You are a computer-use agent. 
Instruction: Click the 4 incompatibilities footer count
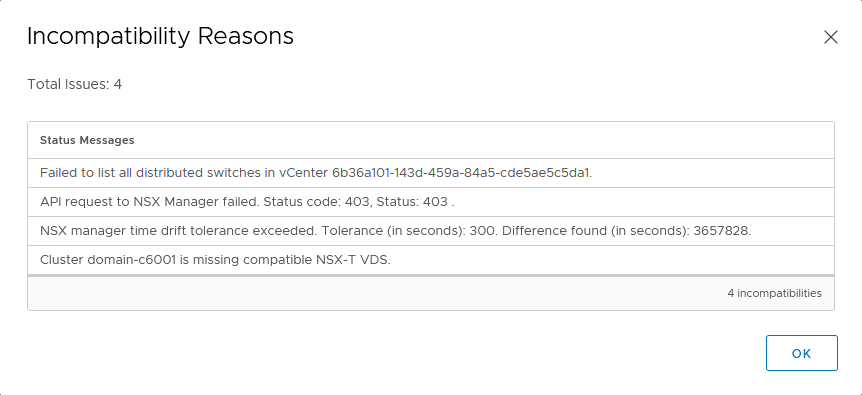click(774, 293)
